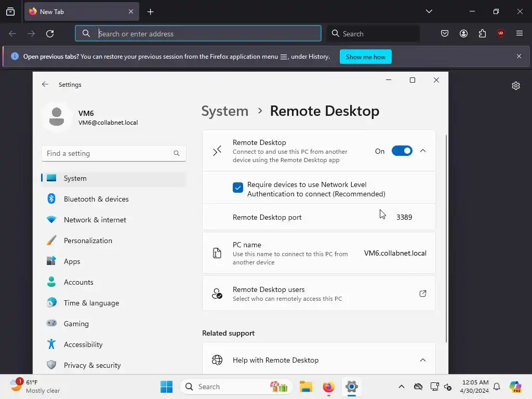Screen dimensions: 532x399
Task: Select the New Tab browser tab
Action: click(82, 11)
